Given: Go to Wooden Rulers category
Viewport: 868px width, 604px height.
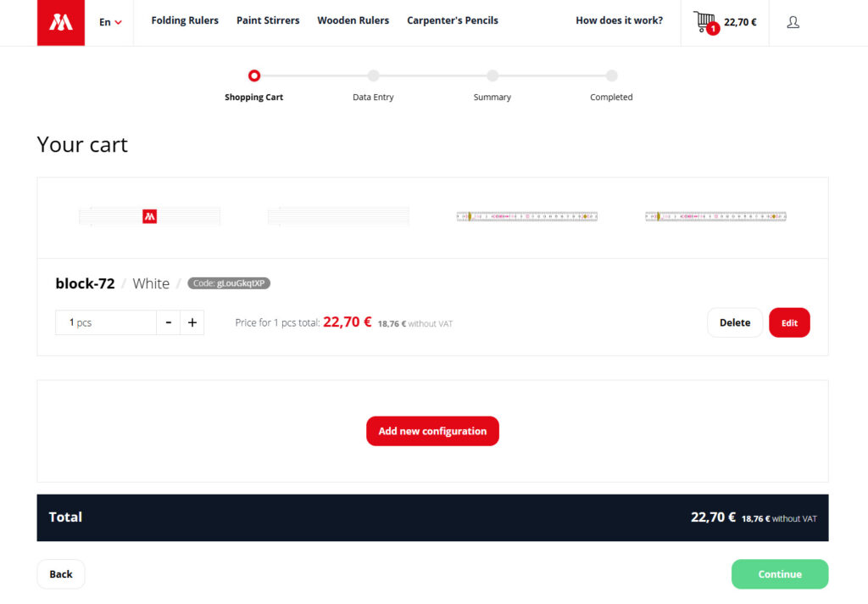Looking at the screenshot, I should pos(353,20).
